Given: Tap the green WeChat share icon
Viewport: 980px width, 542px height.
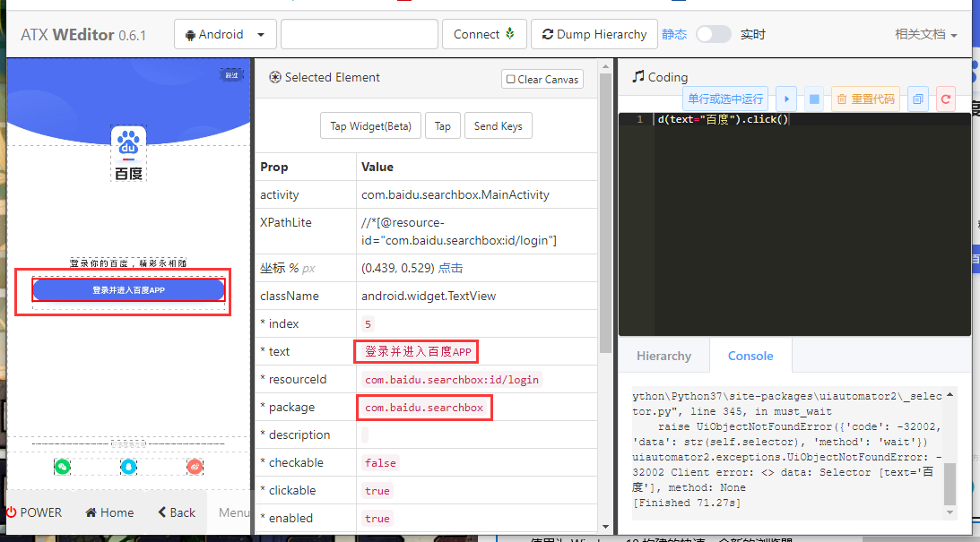Looking at the screenshot, I should point(62,467).
